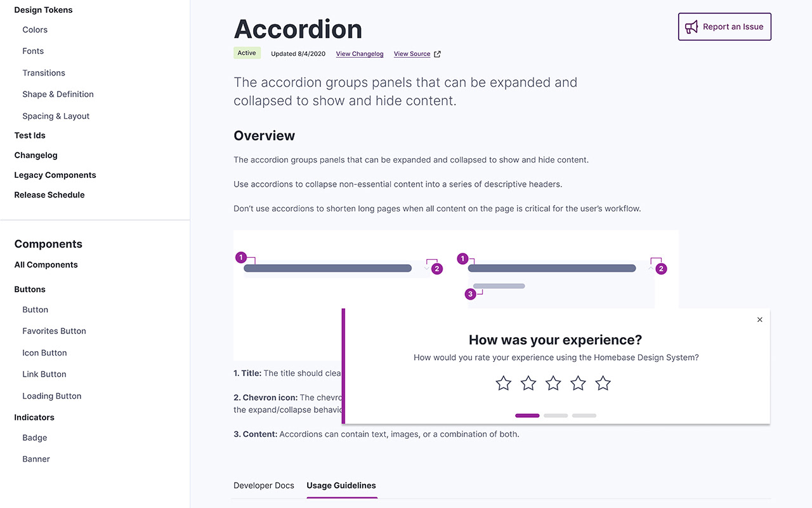Select the second star rating
The width and height of the screenshot is (812, 508).
click(x=528, y=383)
